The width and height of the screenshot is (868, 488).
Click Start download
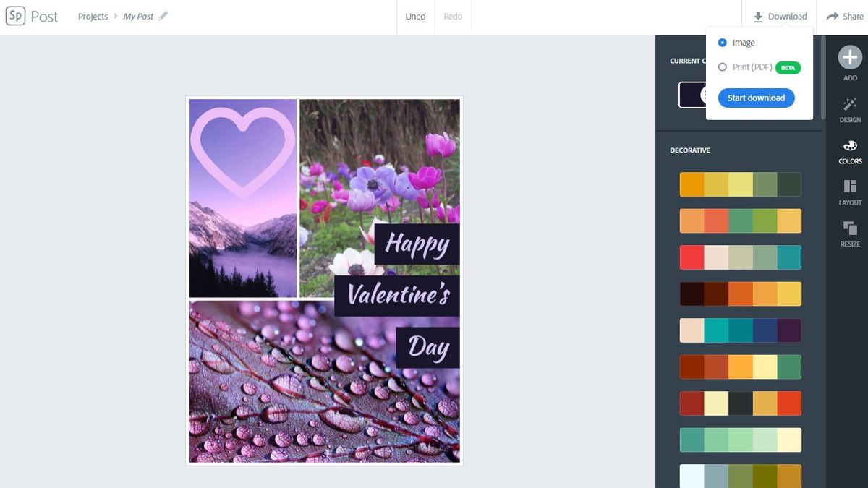point(756,98)
